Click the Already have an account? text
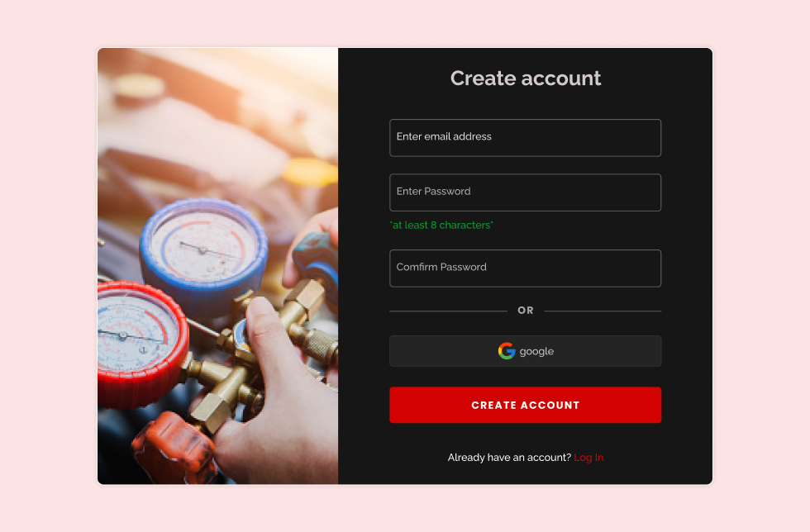The image size is (810, 532). tap(509, 458)
